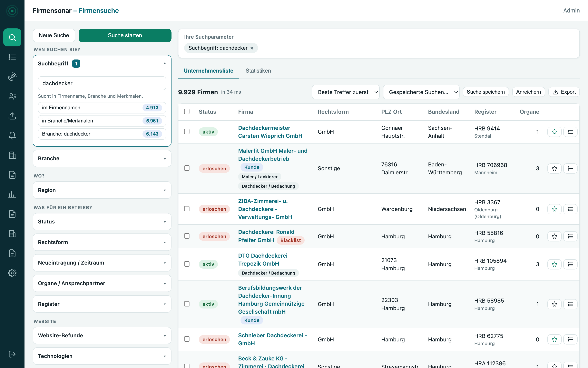Remove the 'Suchbegriff: dachdecker' filter chip
Image resolution: width=588 pixels, height=368 pixels.
252,48
